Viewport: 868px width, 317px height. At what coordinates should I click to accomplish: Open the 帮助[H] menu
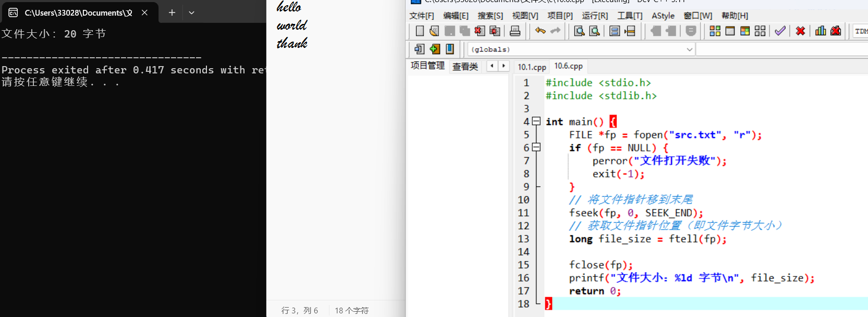point(735,16)
